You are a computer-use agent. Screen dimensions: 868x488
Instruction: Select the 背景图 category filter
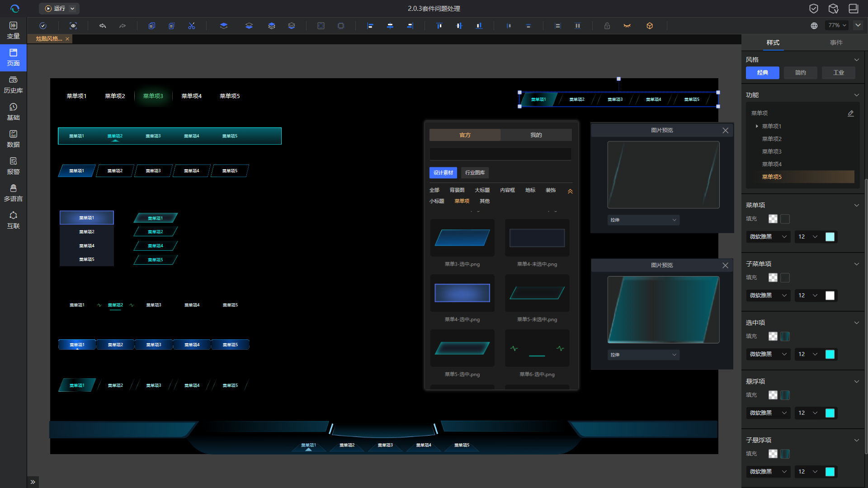457,190
